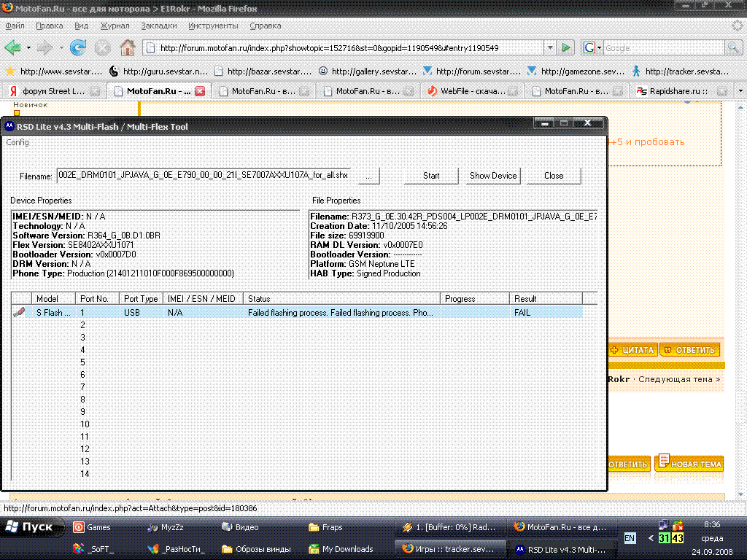The height and width of the screenshot is (560, 747).
Task: Open the Google search engine selector
Action: (x=592, y=47)
